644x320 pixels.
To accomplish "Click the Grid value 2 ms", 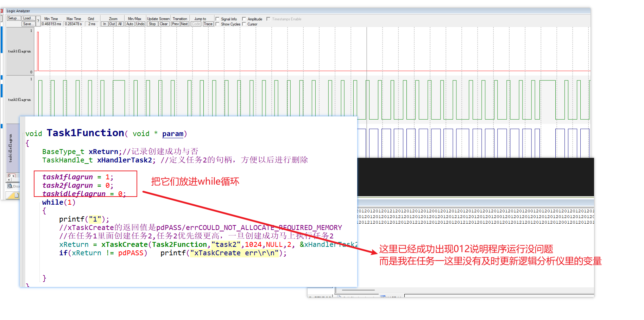I will tap(91, 24).
